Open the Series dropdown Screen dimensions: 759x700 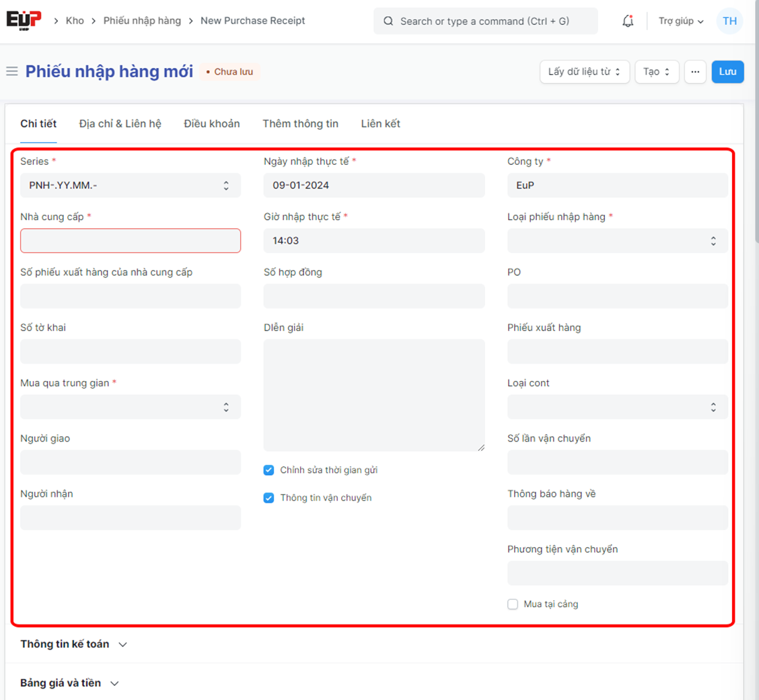tap(130, 186)
